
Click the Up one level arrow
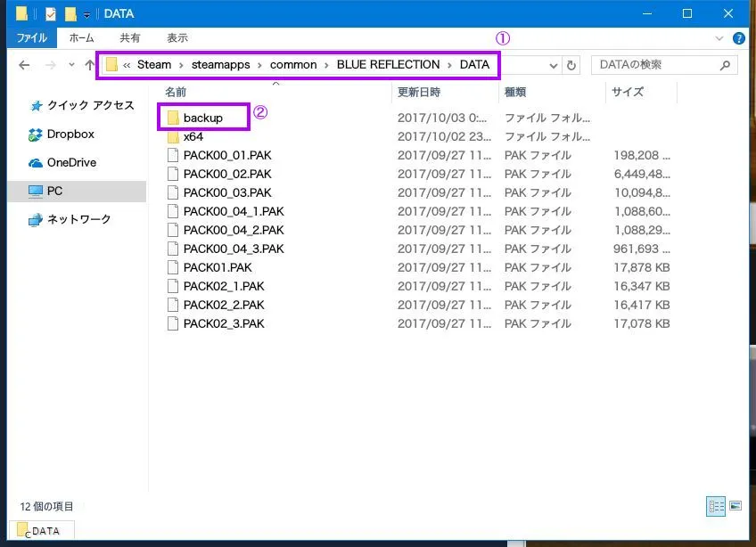(89, 65)
